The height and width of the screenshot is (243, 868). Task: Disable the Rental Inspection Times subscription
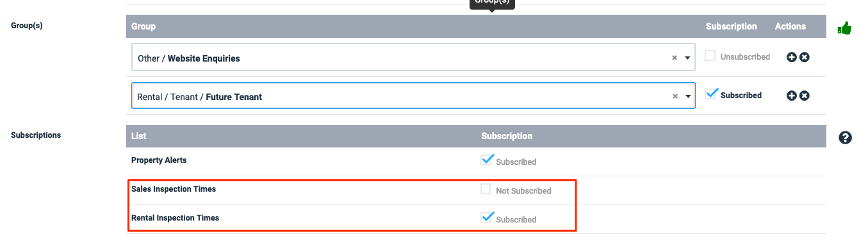[x=486, y=217]
